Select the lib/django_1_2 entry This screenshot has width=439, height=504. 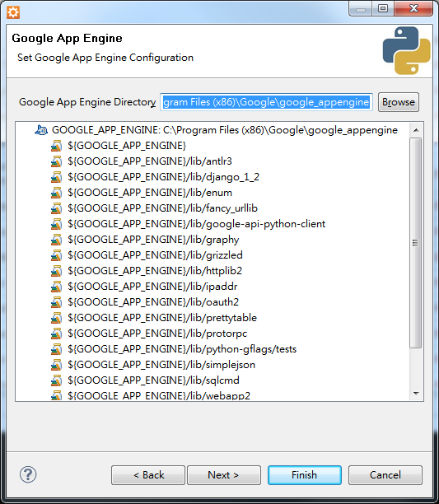[163, 177]
